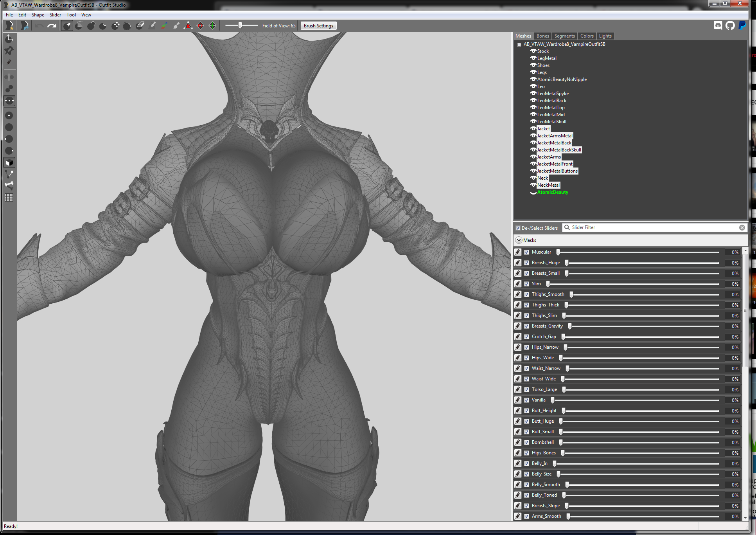This screenshot has width=756, height=535.
Task: Uncheck the Breasts_Huge slider checkbox
Action: (527, 263)
